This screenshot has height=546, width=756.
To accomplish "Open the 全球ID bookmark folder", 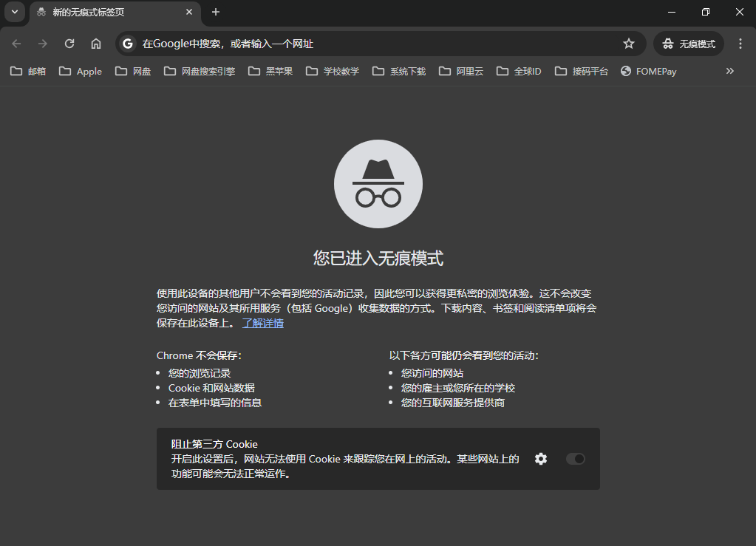I will [519, 72].
